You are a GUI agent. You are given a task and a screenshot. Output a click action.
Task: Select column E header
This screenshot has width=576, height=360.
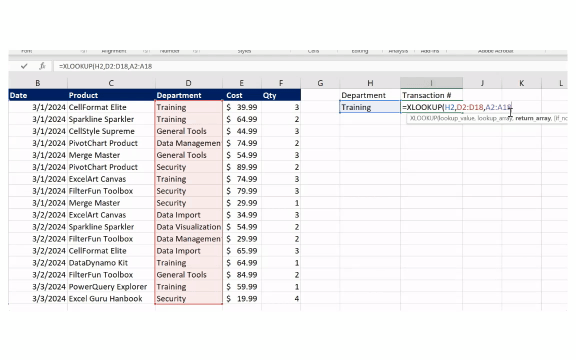tap(242, 83)
